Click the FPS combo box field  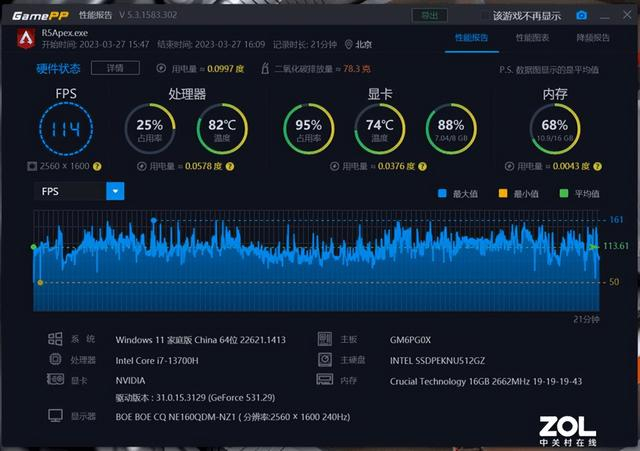[79, 191]
